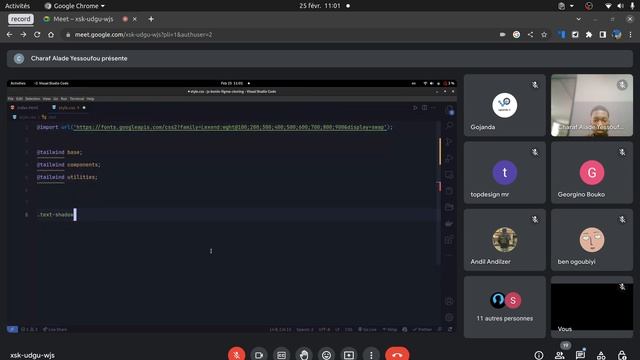Switch to the Meet – xsk-udgu-wjs tab
The width and height of the screenshot is (640, 360).
83,19
